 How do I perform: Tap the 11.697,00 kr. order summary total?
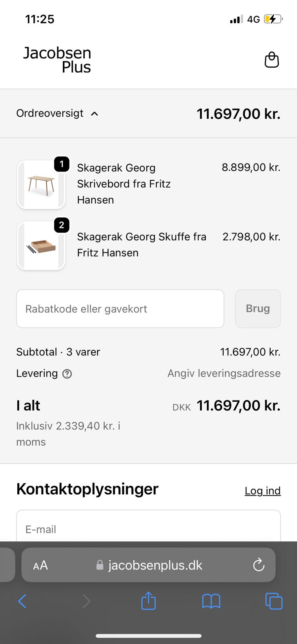238,114
